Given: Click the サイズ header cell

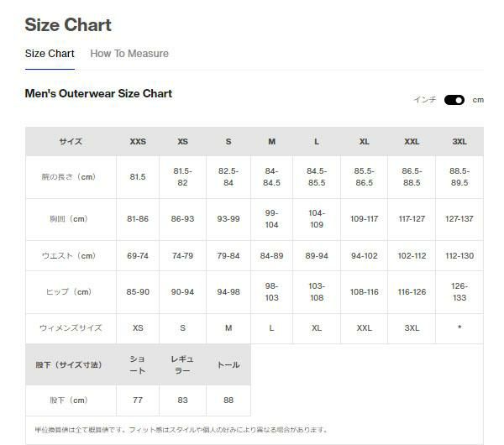Looking at the screenshot, I should pyautogui.click(x=71, y=142).
